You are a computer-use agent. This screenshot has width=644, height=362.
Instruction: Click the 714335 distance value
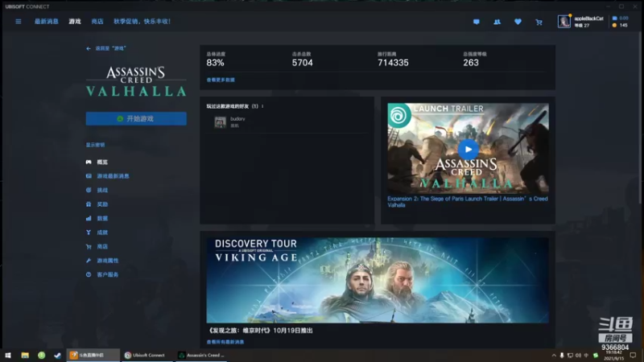(393, 63)
